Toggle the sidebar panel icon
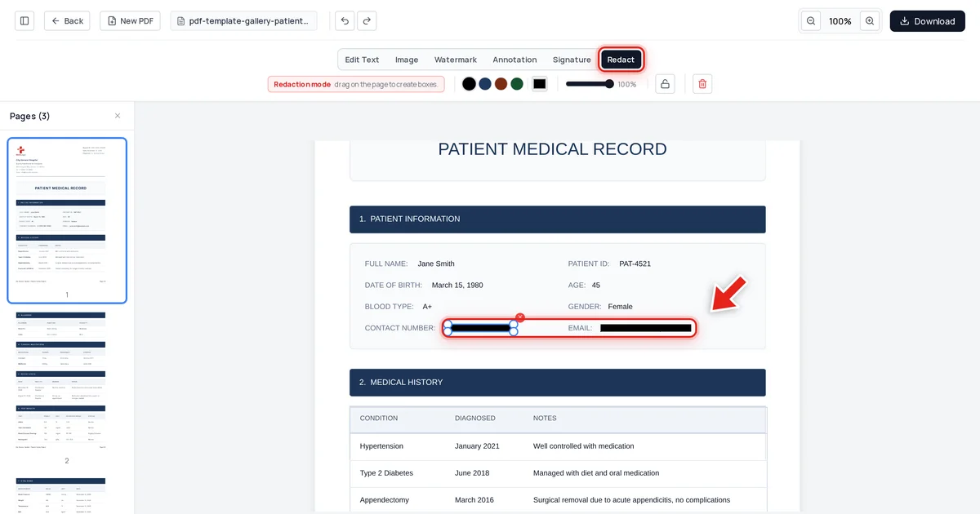 [x=24, y=21]
